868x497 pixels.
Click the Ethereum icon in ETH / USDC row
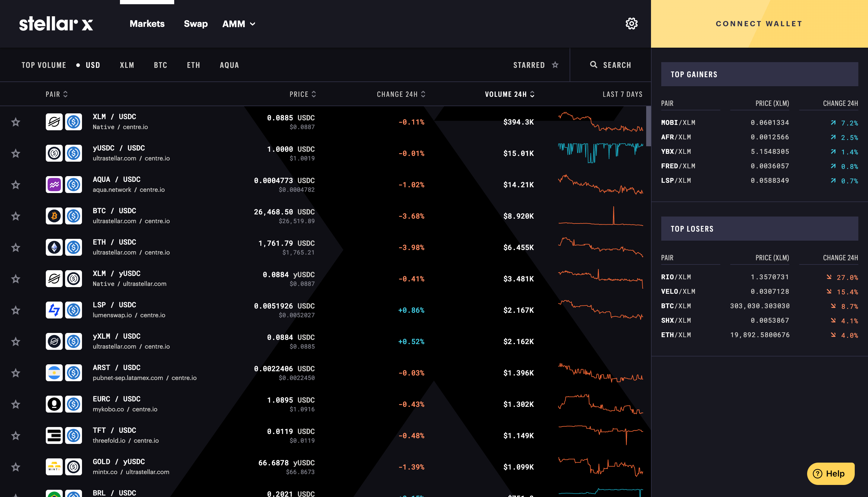tap(54, 248)
